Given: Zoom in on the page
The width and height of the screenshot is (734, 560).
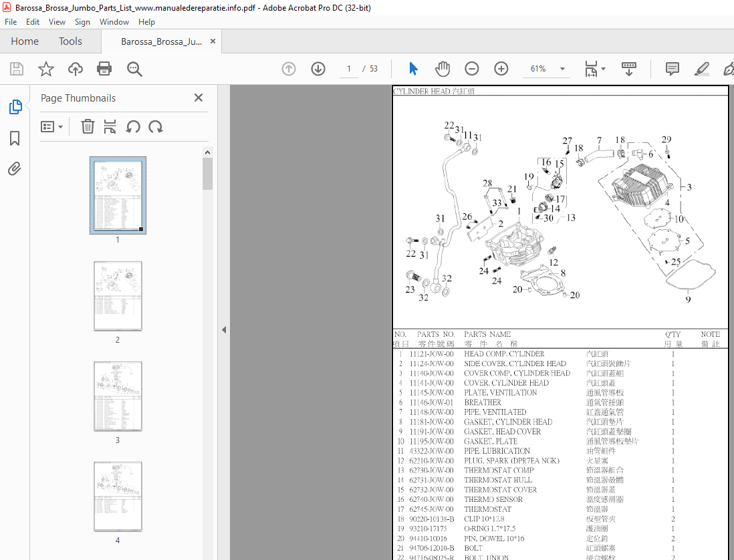Looking at the screenshot, I should click(x=501, y=68).
